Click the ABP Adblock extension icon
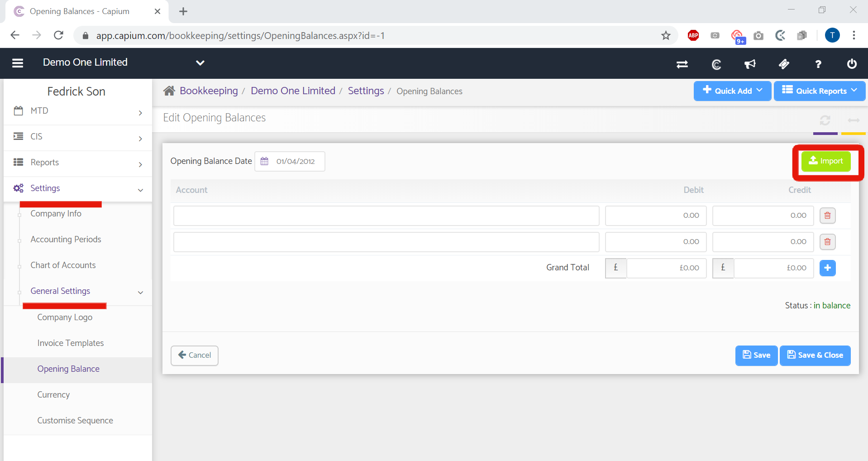 click(x=693, y=35)
